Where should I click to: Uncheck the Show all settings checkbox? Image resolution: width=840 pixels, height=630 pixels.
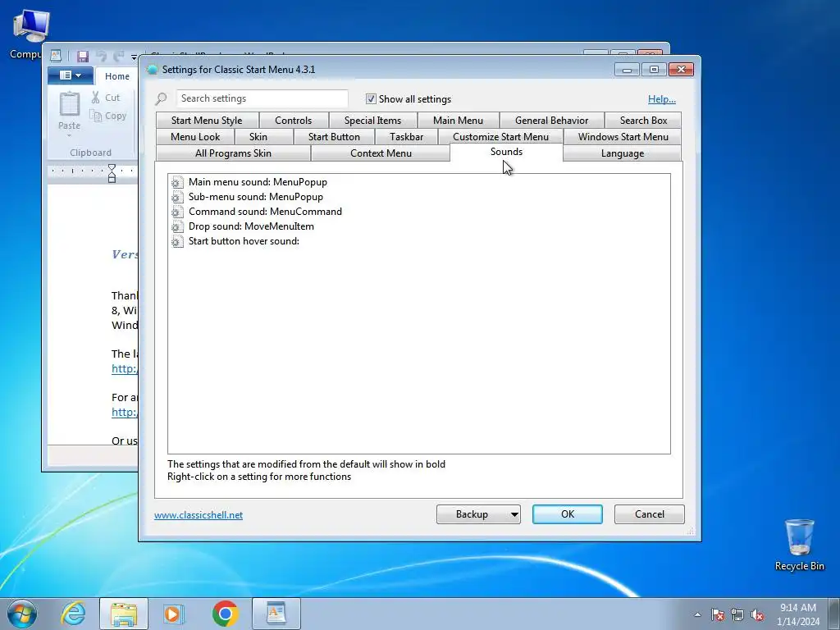[371, 99]
